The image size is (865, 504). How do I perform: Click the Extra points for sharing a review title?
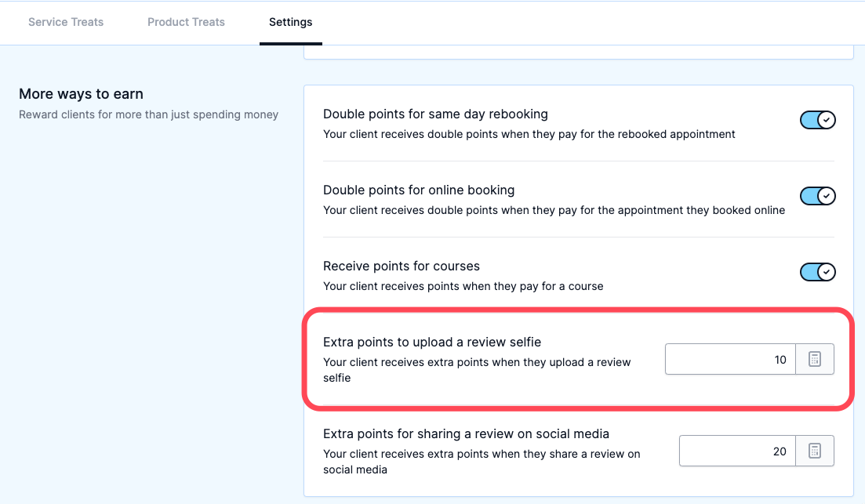(466, 434)
